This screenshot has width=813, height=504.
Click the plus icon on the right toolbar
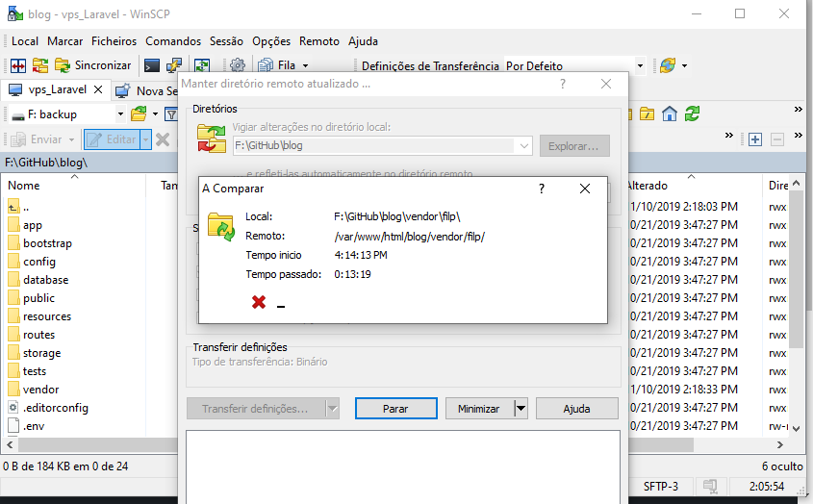pyautogui.click(x=755, y=139)
